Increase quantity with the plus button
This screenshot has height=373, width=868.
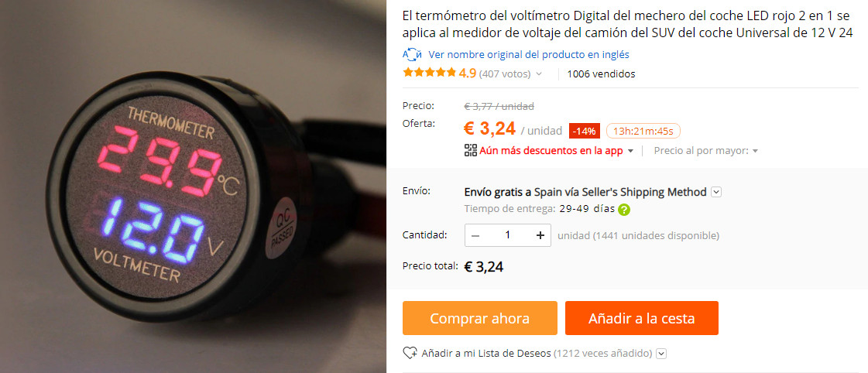coord(540,235)
